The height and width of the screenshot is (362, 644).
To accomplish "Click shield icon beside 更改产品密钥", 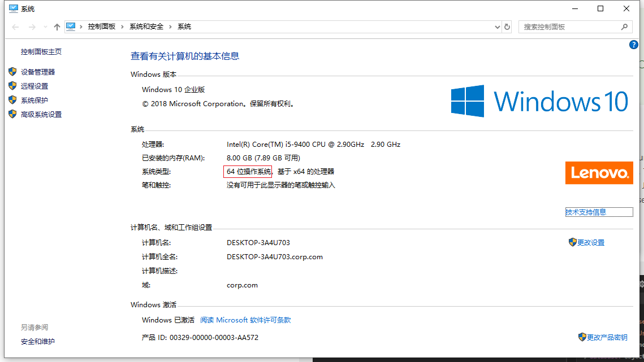I will (582, 337).
